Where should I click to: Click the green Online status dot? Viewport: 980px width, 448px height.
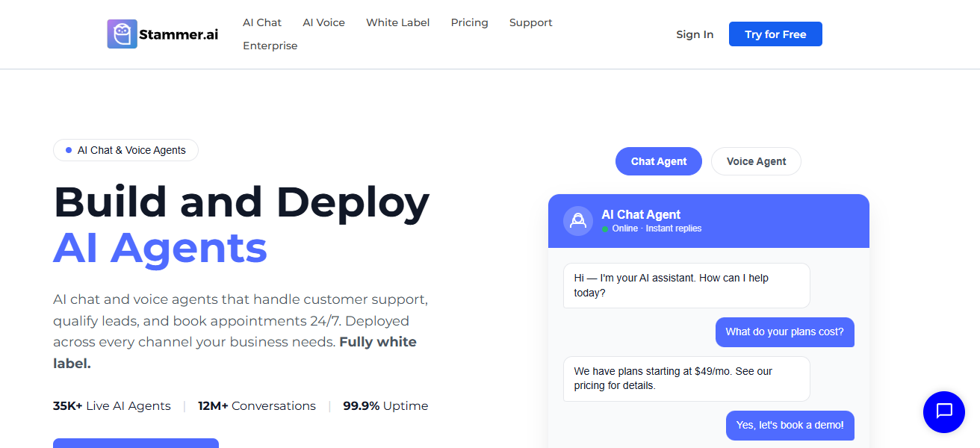(605, 229)
